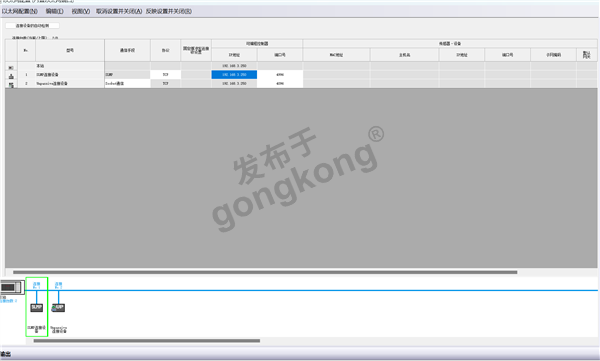Click the connected device auto-detect button
Image resolution: width=600 pixels, height=361 pixels.
click(x=33, y=26)
